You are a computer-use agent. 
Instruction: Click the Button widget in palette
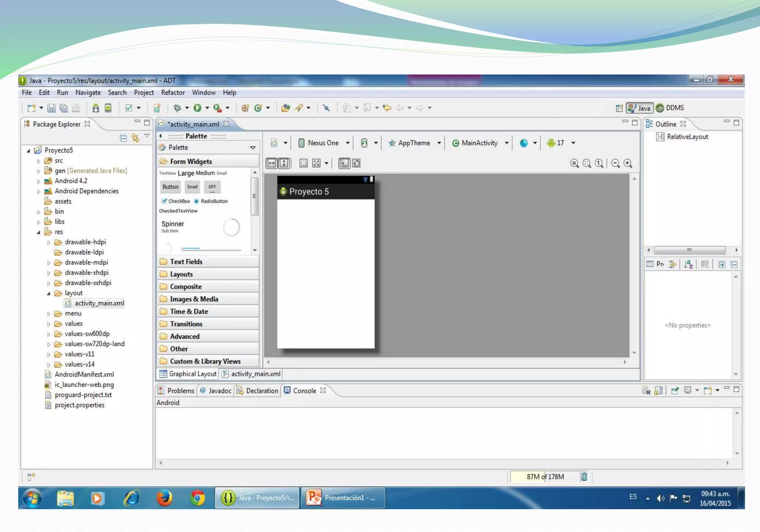(x=170, y=187)
